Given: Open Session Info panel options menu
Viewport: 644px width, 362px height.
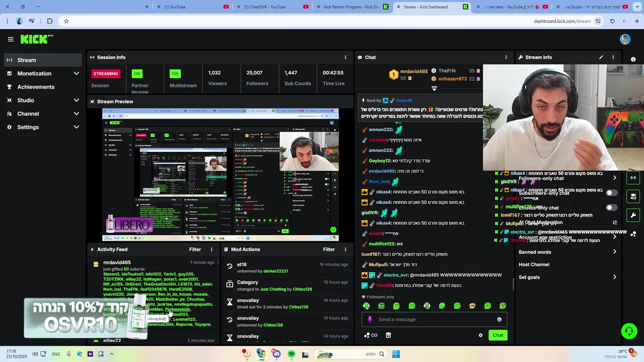Looking at the screenshot, I should pos(345,57).
